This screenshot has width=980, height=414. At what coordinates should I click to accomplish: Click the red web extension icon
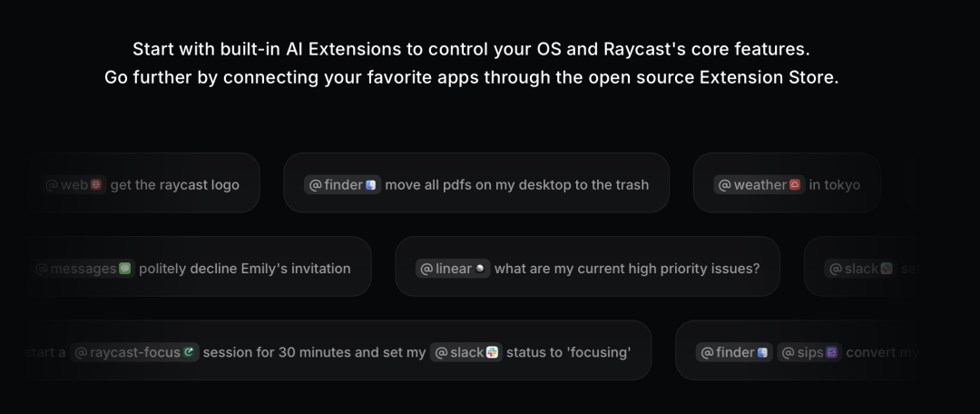95,184
